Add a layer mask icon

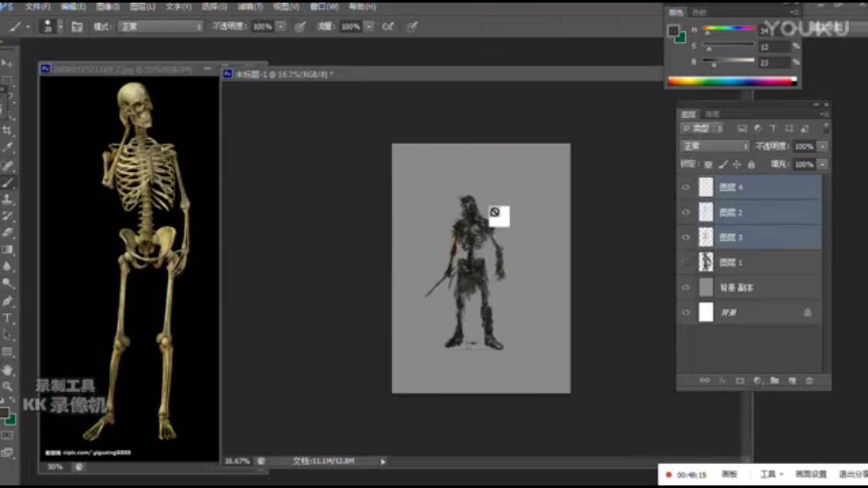coord(740,381)
